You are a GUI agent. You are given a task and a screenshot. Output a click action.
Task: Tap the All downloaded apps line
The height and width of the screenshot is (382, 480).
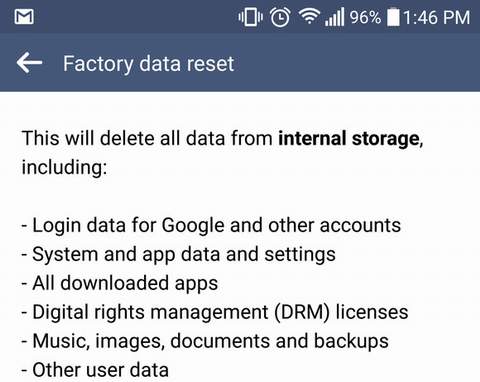click(120, 284)
